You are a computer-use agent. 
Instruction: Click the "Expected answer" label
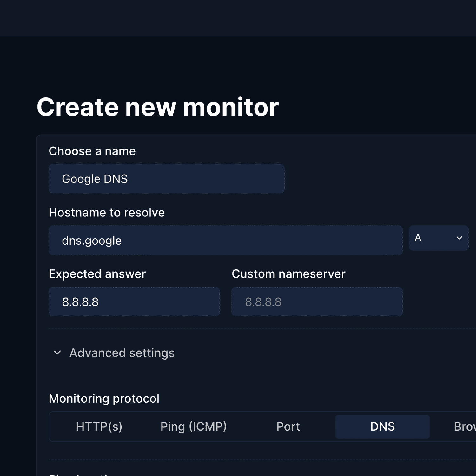click(x=97, y=274)
